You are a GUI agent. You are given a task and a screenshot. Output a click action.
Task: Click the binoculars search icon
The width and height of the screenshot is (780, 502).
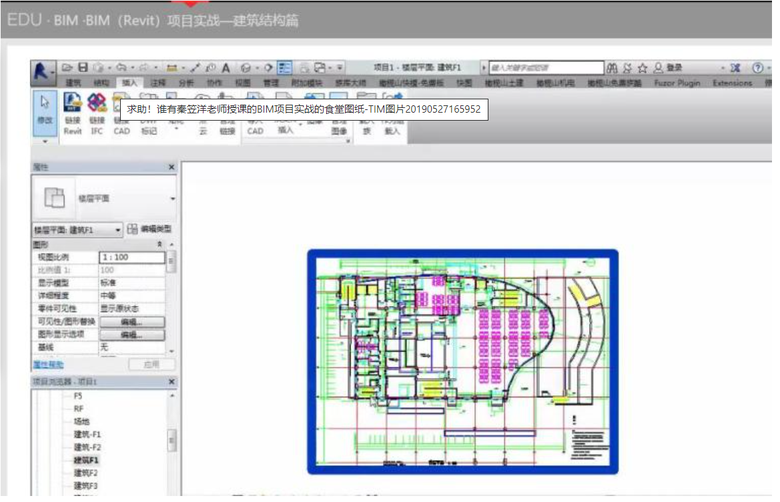[x=613, y=67]
